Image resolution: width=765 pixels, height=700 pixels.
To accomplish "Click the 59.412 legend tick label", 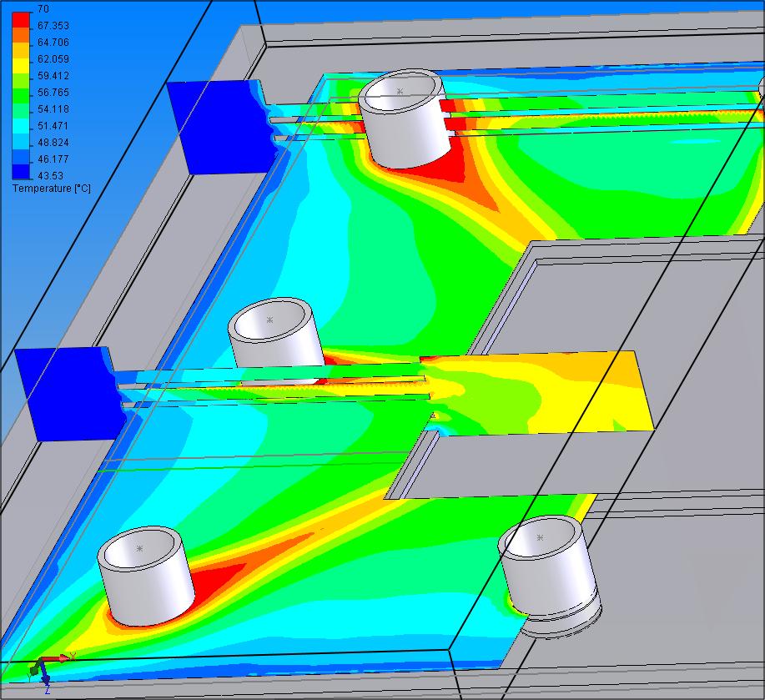I will coord(53,75).
